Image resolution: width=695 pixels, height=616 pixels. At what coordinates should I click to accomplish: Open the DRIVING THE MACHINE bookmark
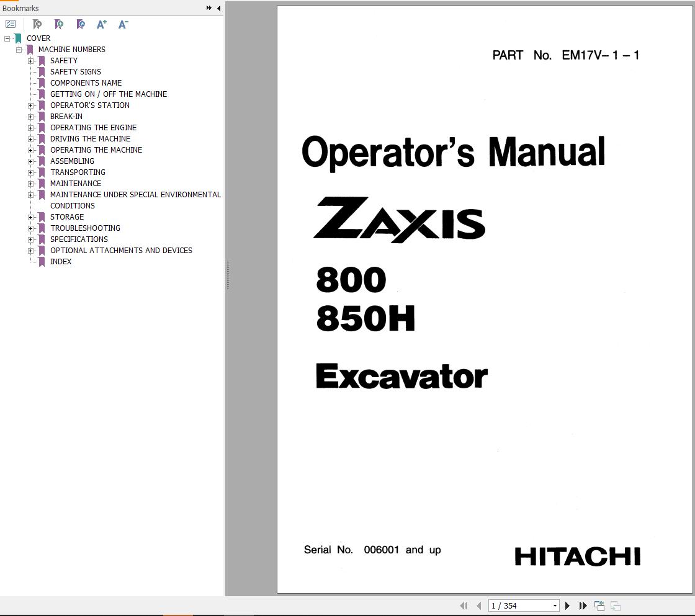coord(90,139)
